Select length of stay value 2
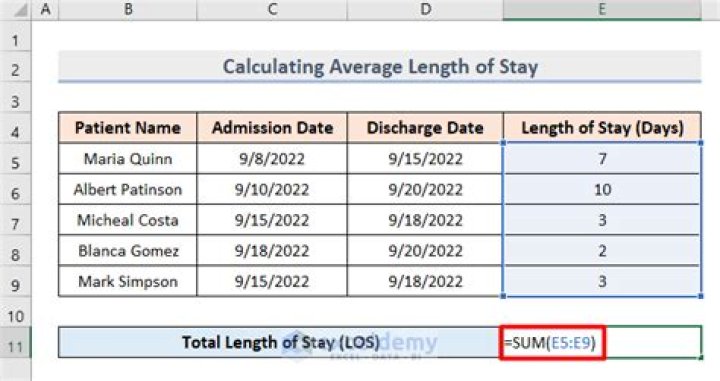The image size is (720, 381). (x=602, y=251)
